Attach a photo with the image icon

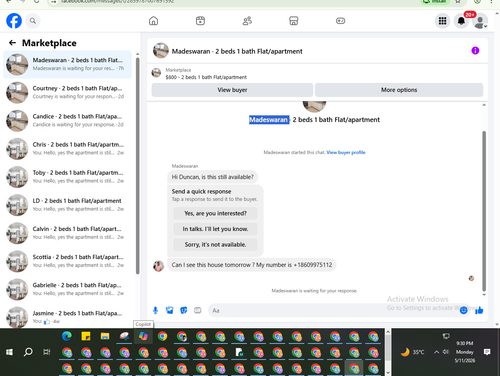coord(170,310)
